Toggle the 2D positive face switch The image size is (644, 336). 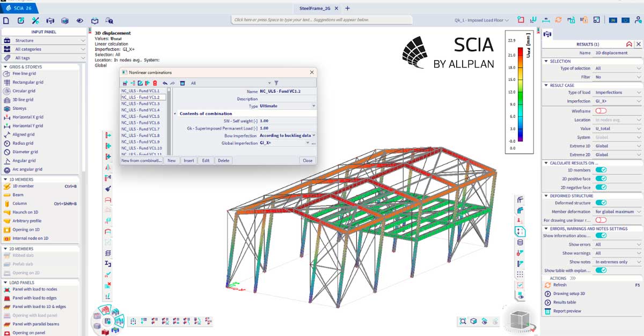point(601,178)
